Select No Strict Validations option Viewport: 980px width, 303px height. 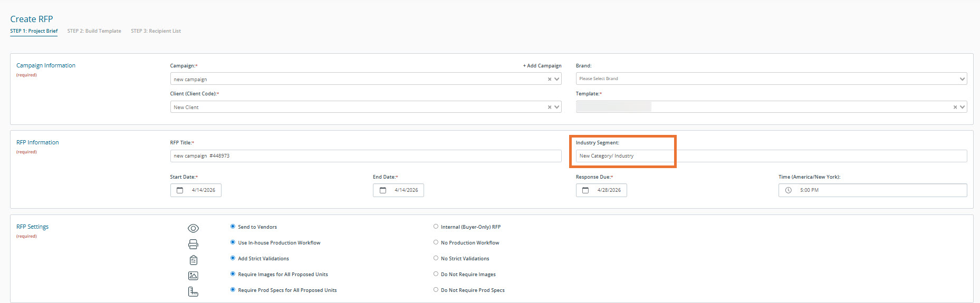[x=436, y=258]
